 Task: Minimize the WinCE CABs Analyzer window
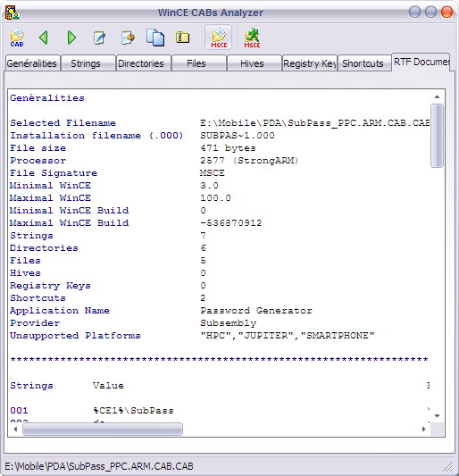pyautogui.click(x=414, y=13)
